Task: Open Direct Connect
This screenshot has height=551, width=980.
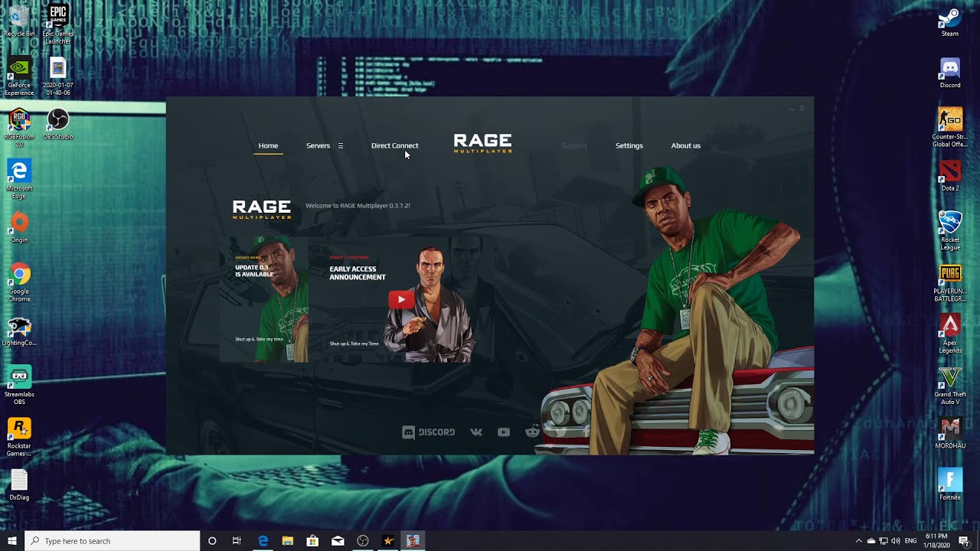Action: tap(395, 145)
